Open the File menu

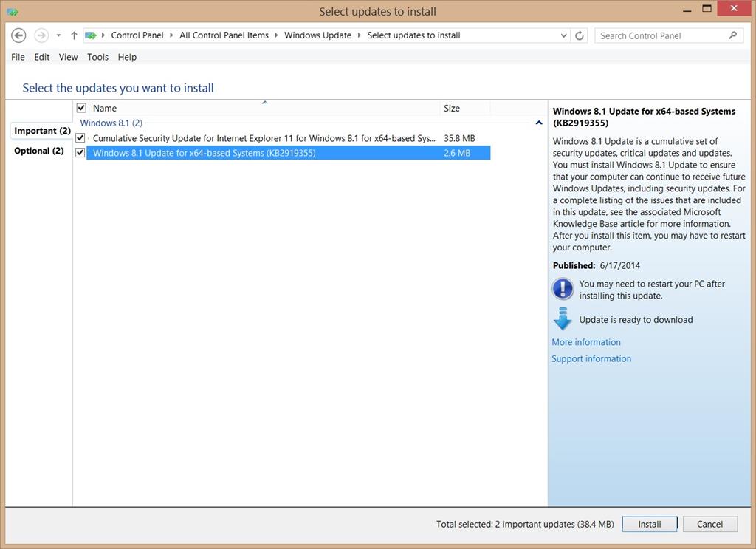coord(18,57)
